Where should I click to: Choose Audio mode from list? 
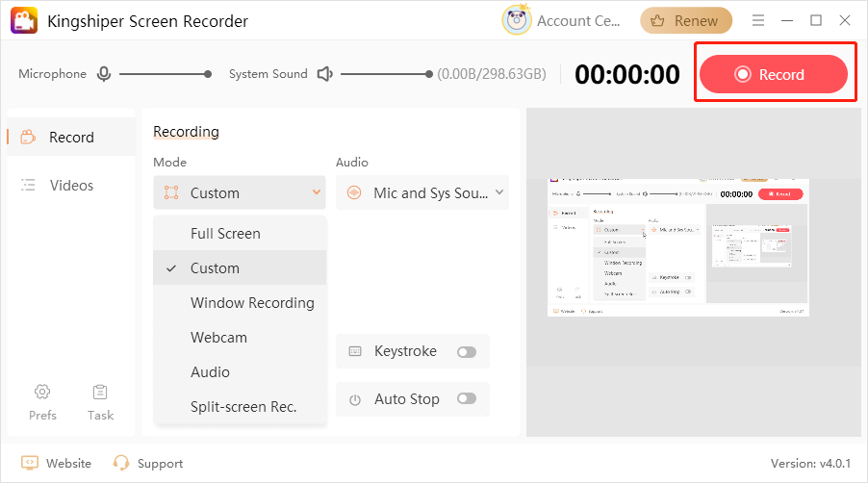[240, 371]
